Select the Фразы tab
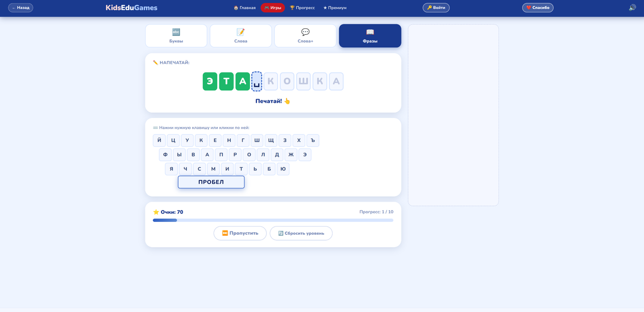The image size is (644, 312). [370, 36]
